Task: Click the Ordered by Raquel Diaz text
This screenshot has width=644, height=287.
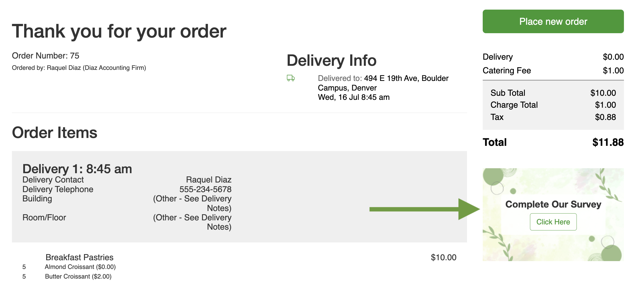Action: point(79,68)
